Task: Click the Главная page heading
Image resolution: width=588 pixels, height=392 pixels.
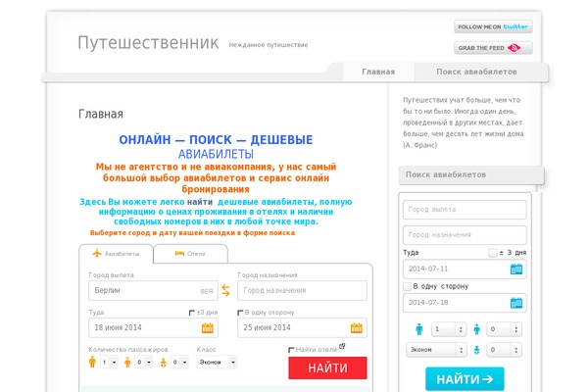Action: 101,114
